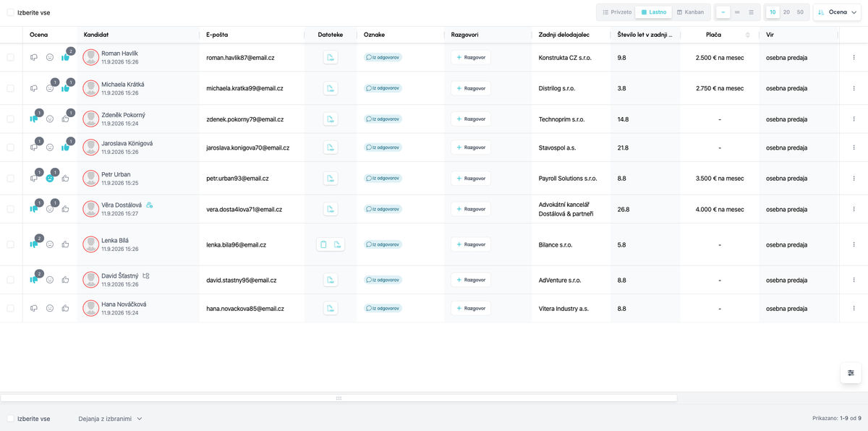Open row actions menu for Petr Urban
Screen dimensions: 868x431
(854, 178)
